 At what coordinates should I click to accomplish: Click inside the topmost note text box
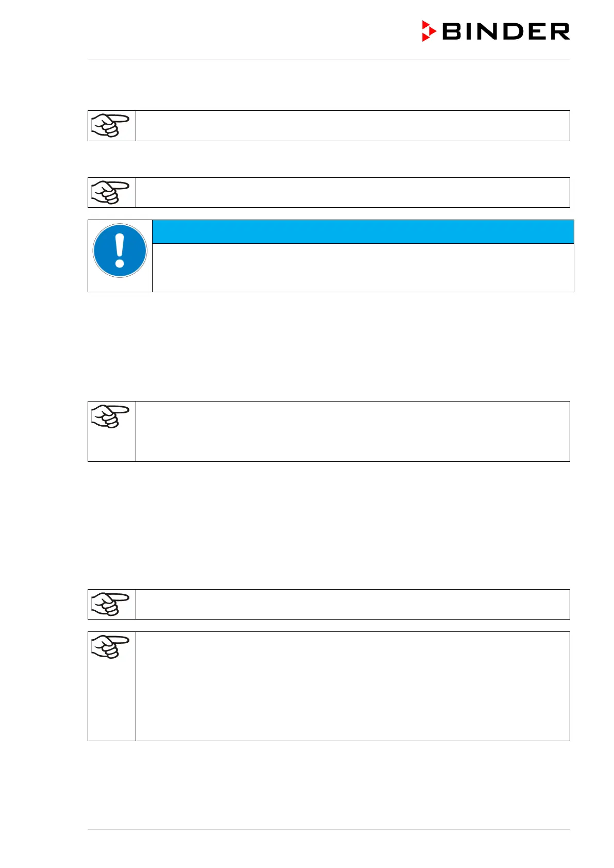point(353,126)
